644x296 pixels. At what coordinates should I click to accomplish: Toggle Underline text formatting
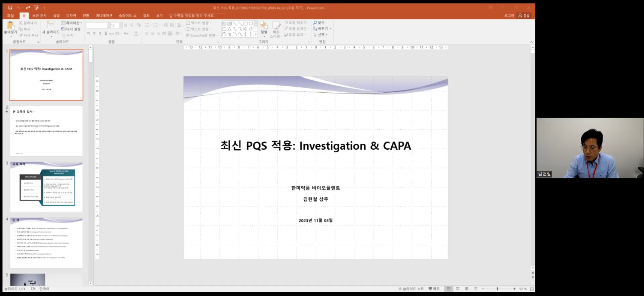tap(100, 34)
